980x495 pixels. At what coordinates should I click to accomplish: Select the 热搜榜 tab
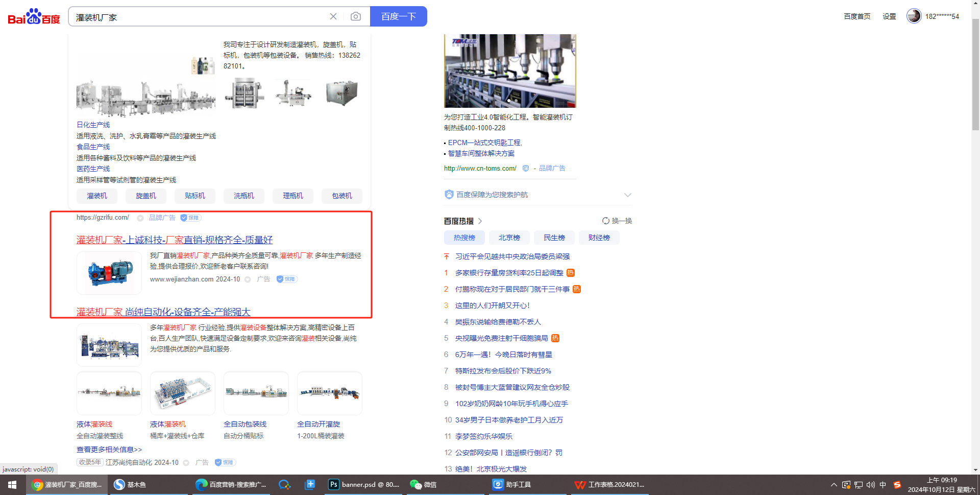(x=464, y=238)
